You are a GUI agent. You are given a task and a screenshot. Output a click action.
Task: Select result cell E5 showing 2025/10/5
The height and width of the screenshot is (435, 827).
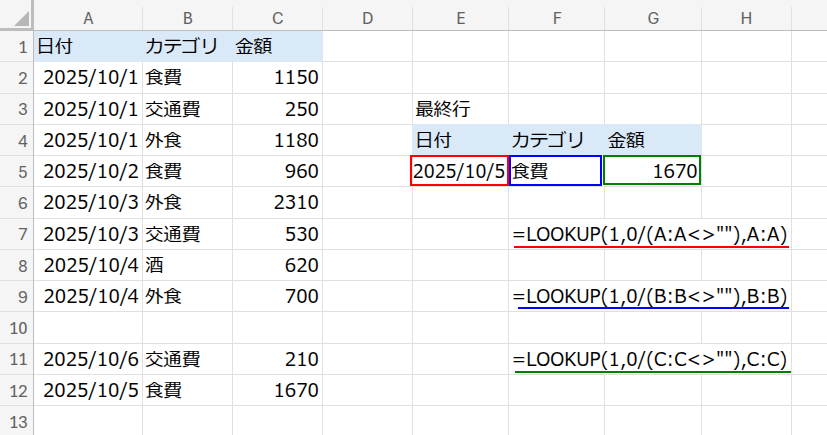click(x=460, y=171)
